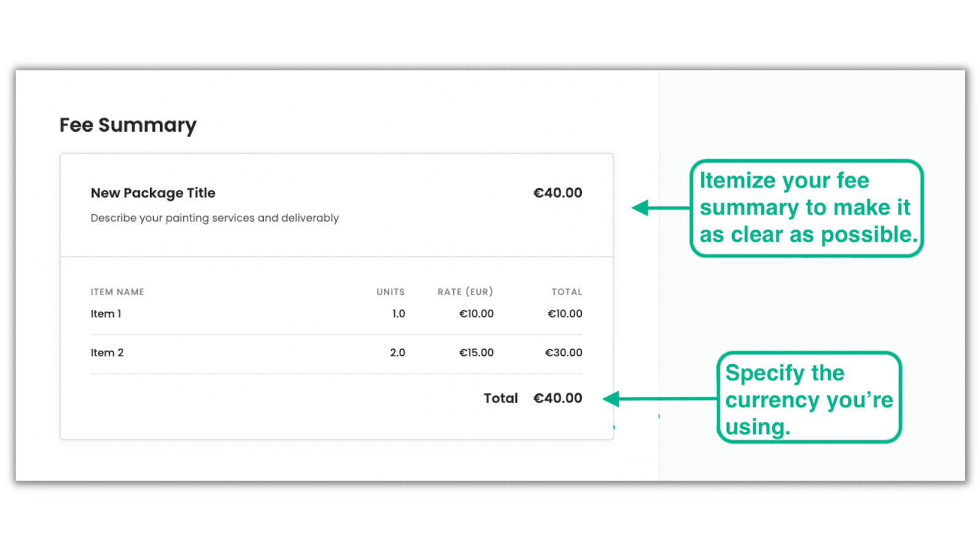The image size is (980, 551).
Task: Click the TOTAL column header
Action: click(567, 292)
